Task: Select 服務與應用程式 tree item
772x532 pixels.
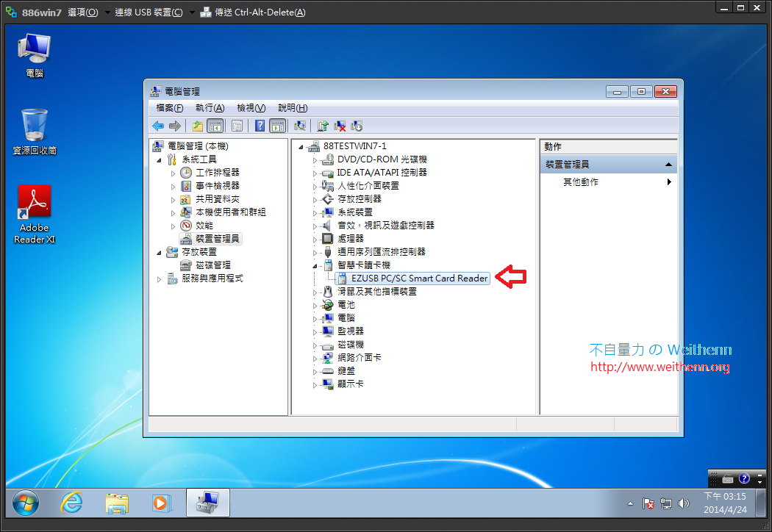Action: point(212,278)
